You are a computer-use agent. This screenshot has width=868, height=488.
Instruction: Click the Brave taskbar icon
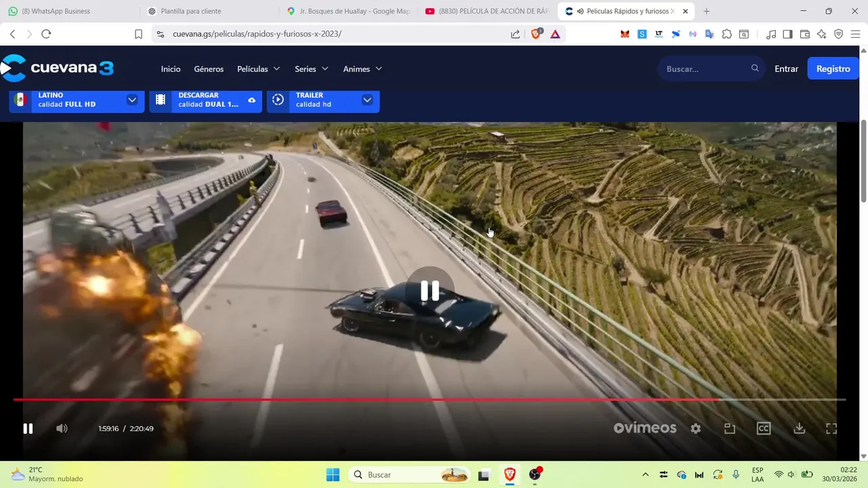click(x=509, y=474)
